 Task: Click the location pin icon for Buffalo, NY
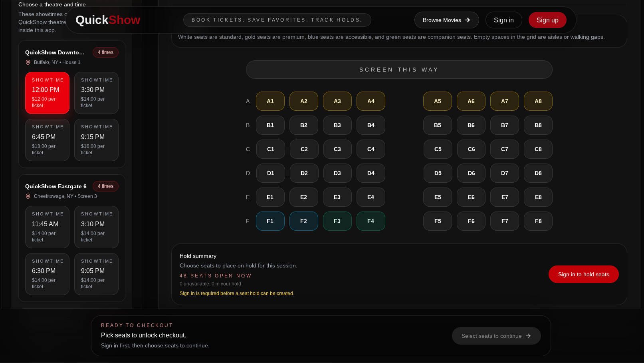[28, 62]
